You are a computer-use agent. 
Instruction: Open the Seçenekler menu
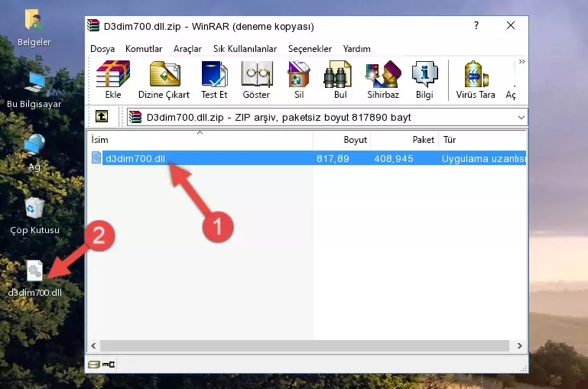coord(310,49)
